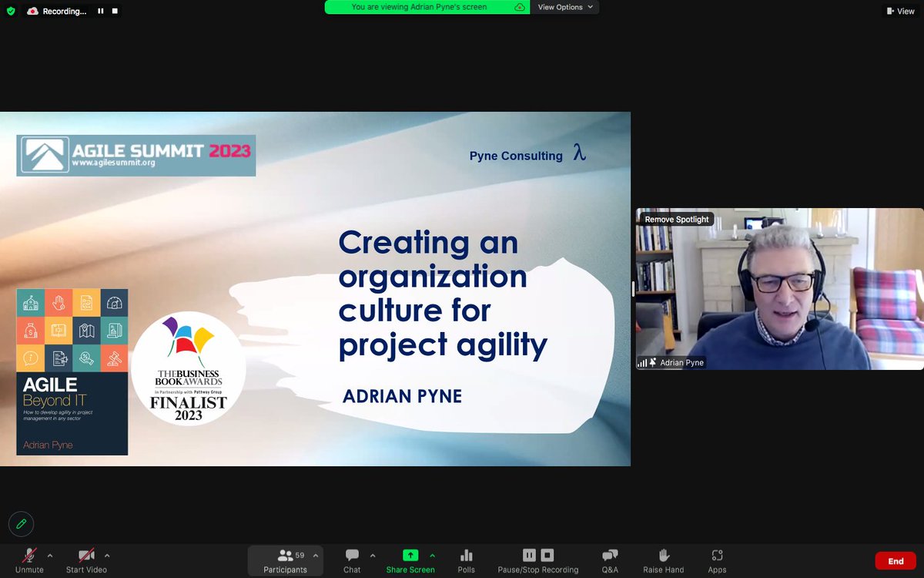The height and width of the screenshot is (578, 924).
Task: Click the signal strength icon on video
Action: [642, 362]
